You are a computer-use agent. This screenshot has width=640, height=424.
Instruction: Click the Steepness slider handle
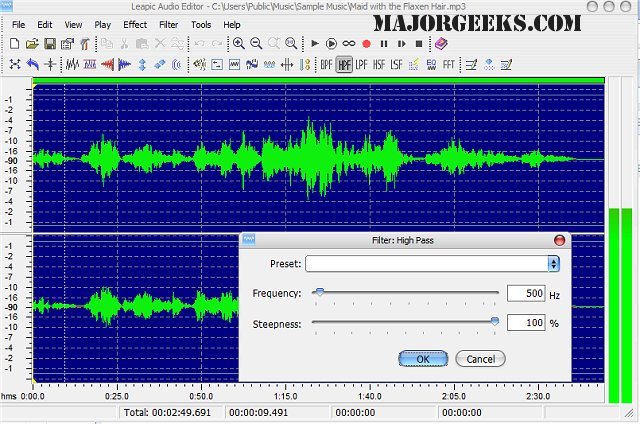(494, 321)
